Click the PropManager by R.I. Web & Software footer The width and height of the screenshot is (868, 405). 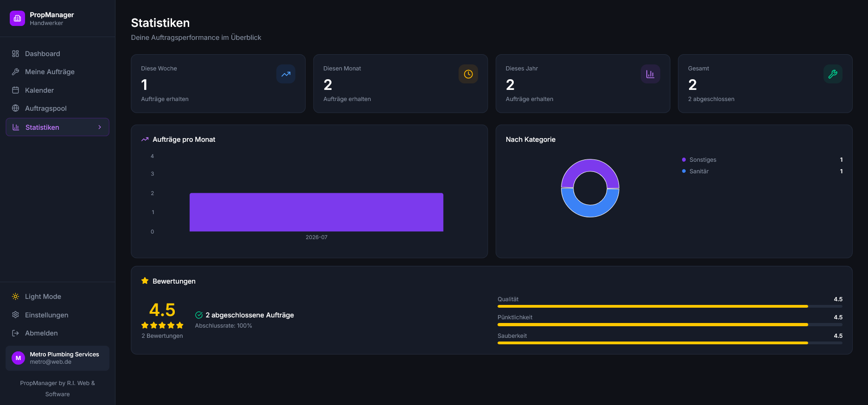(x=57, y=389)
